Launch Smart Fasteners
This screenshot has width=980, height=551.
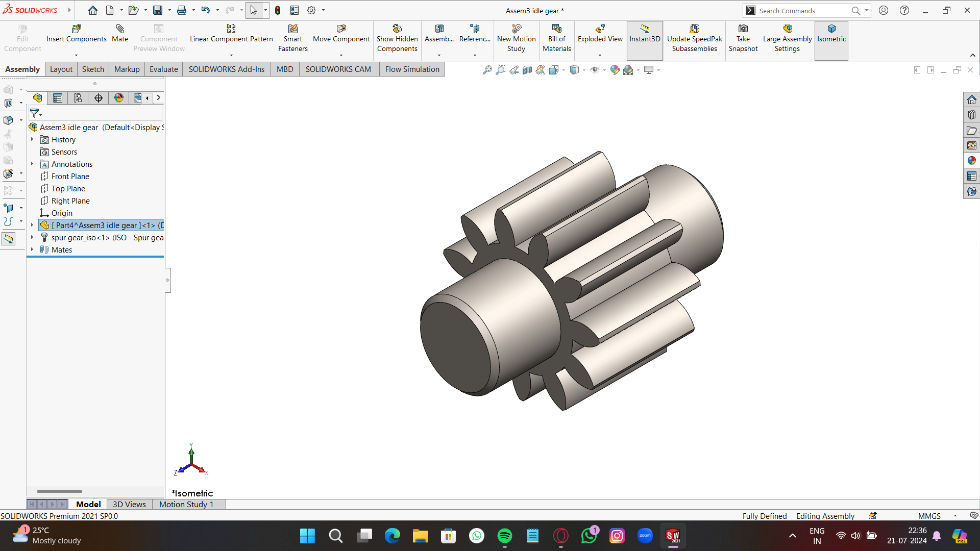[x=293, y=38]
